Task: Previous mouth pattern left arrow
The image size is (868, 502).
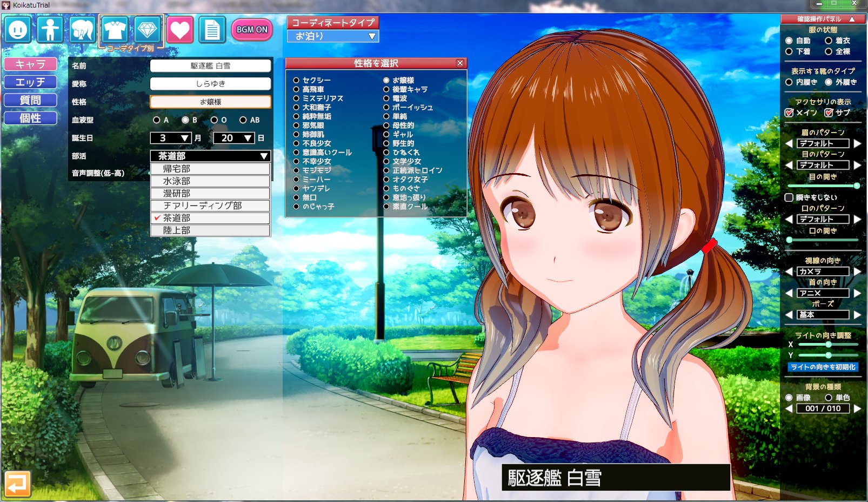Action: 789,219
